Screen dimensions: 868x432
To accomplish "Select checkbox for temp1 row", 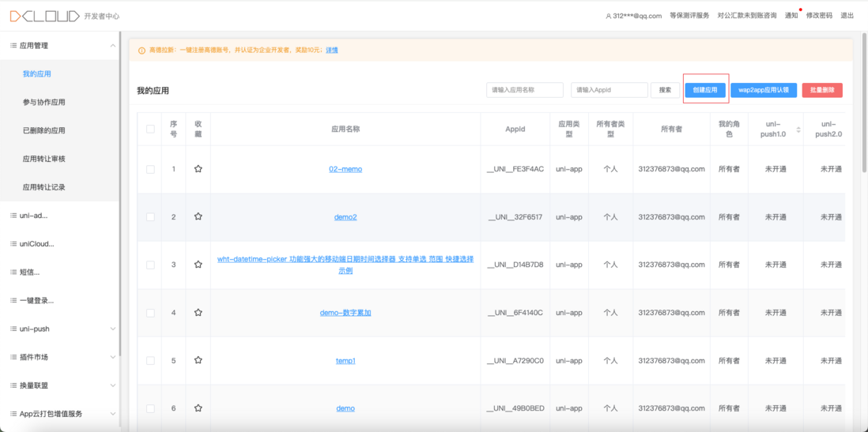I will [150, 361].
